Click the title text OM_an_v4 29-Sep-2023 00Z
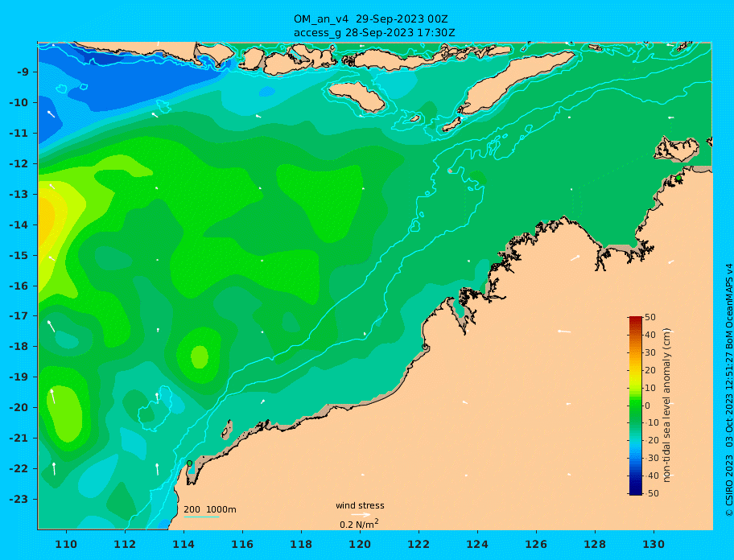This screenshot has width=734, height=560. coord(371,19)
